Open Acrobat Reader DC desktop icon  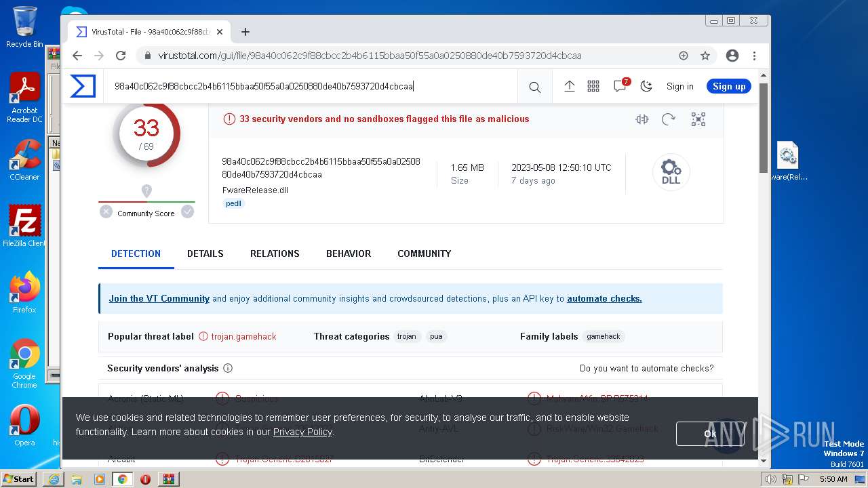pyautogui.click(x=24, y=98)
